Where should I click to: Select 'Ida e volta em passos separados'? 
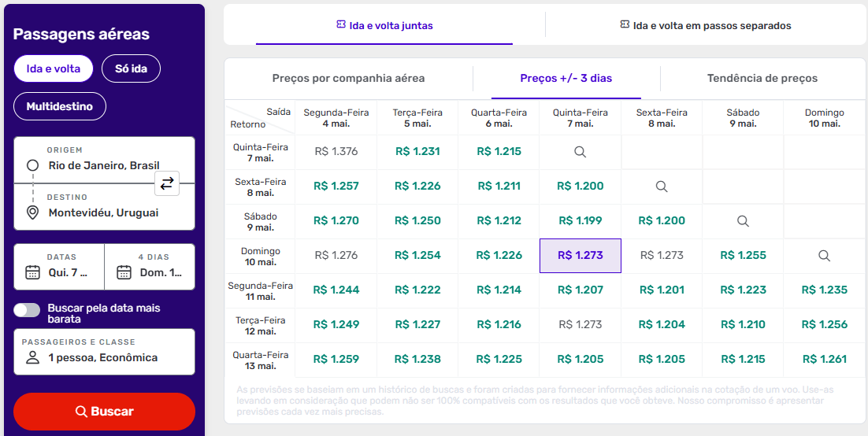pos(706,25)
